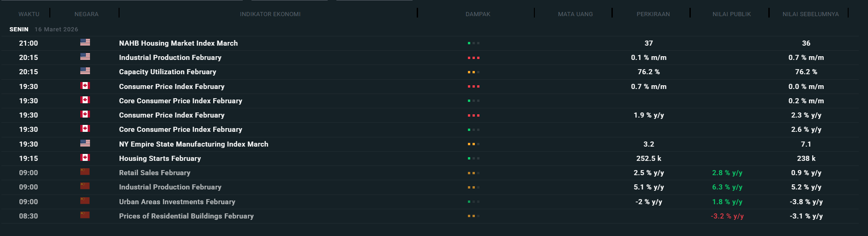868x236 pixels.
Task: Click the 21:00 time cell
Action: pyautogui.click(x=29, y=43)
